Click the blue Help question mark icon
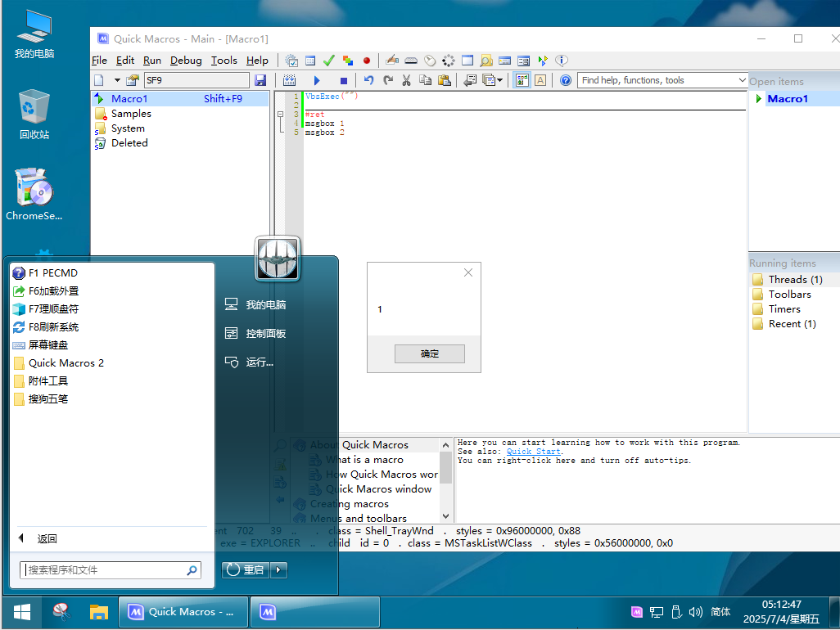This screenshot has height=630, width=840. [x=566, y=80]
